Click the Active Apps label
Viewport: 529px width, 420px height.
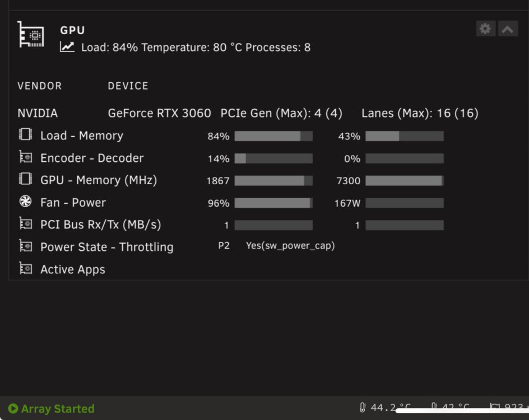click(x=73, y=269)
